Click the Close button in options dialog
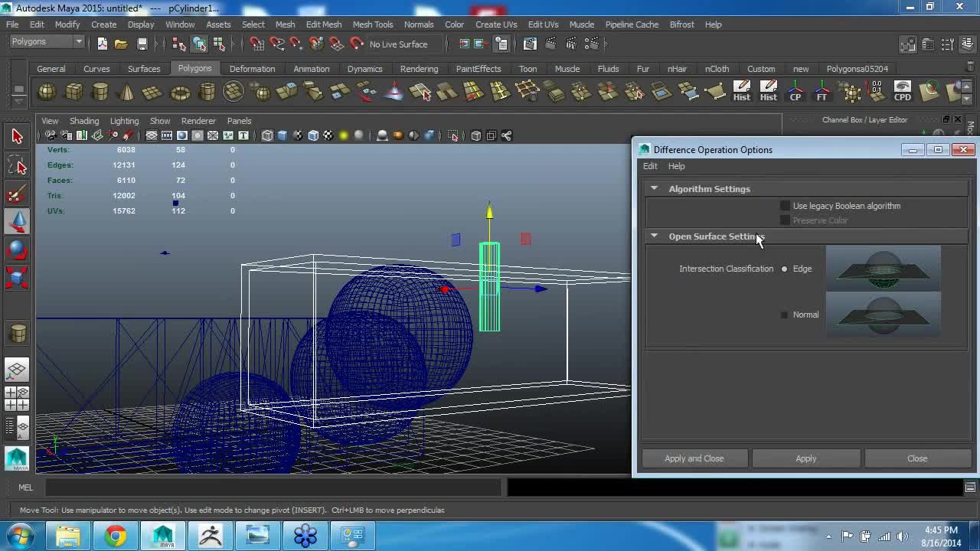Viewport: 980px width, 551px height. pos(917,458)
